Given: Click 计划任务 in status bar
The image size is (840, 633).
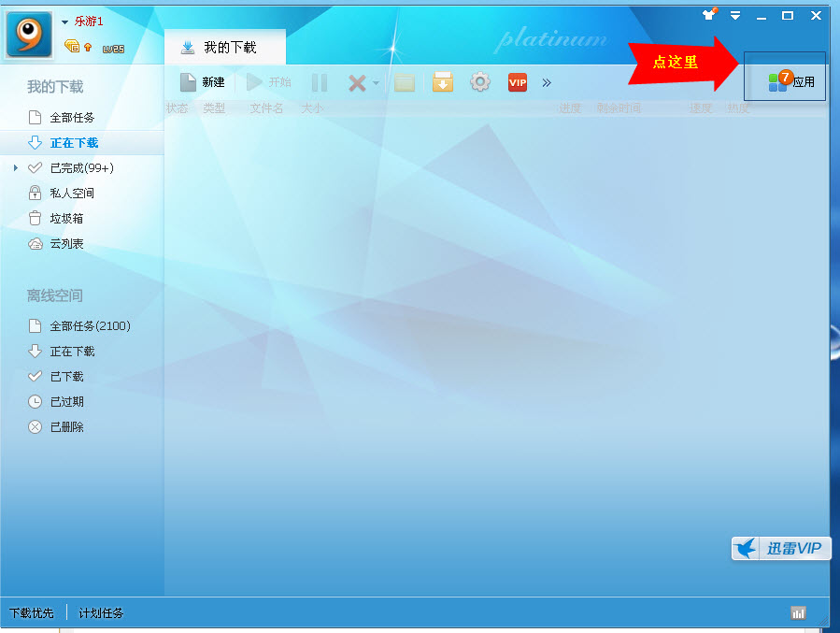Looking at the screenshot, I should [x=101, y=613].
